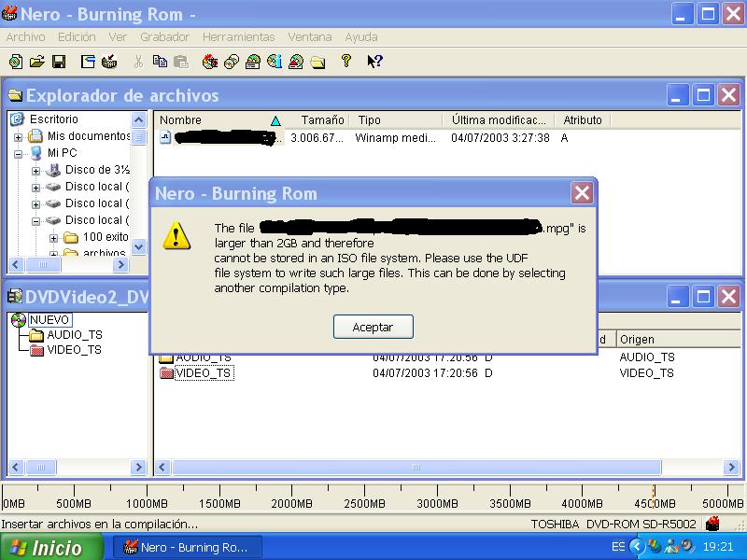747x560 pixels.
Task: Click the TOSHIBA DVD-ROM SD-R5002 recorder text
Action: coord(613,525)
